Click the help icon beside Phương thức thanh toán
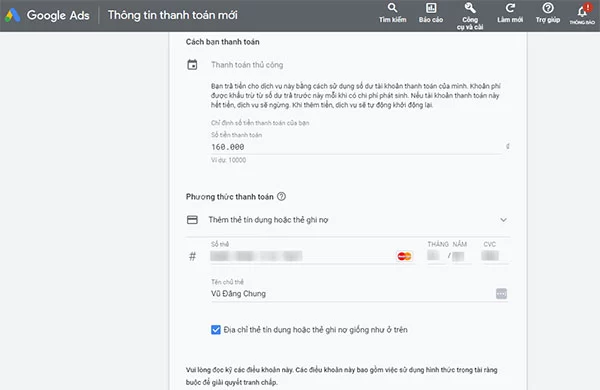The width and height of the screenshot is (600, 390). point(281,197)
